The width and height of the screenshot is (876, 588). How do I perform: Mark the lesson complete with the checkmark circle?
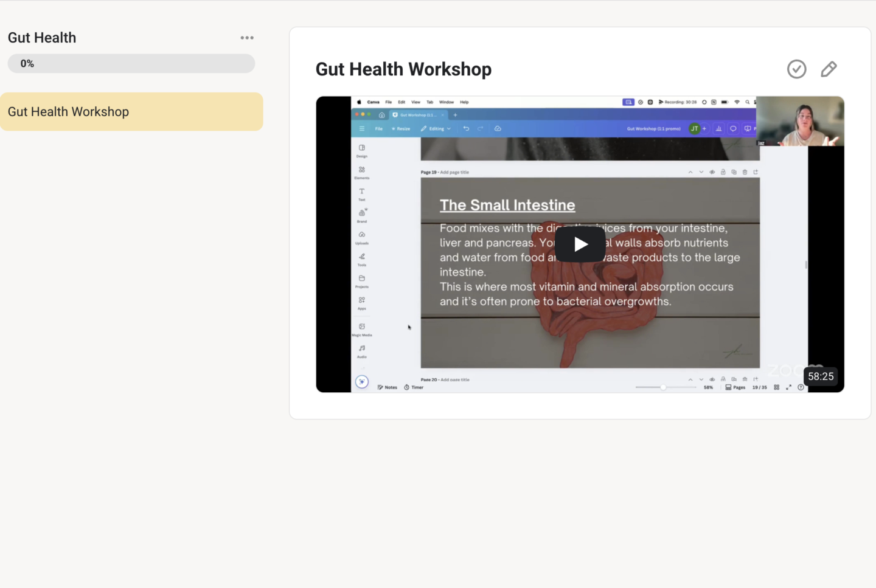pos(797,69)
